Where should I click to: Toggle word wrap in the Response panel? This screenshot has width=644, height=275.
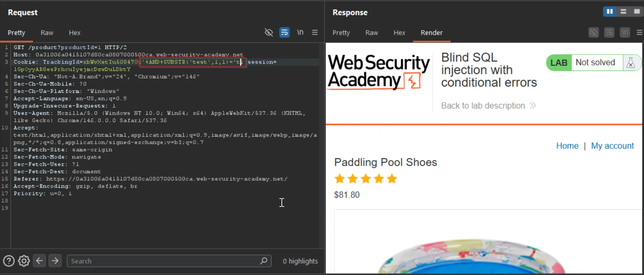[609, 33]
